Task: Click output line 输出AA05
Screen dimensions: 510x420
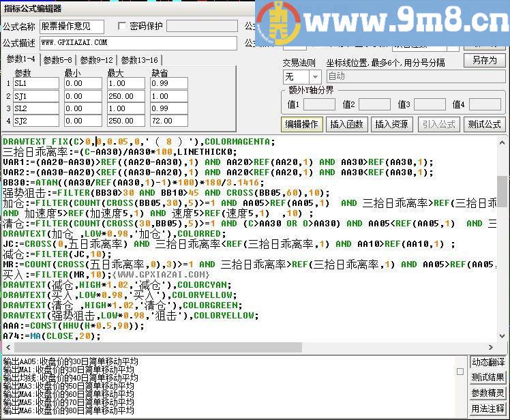Action: [x=71, y=361]
